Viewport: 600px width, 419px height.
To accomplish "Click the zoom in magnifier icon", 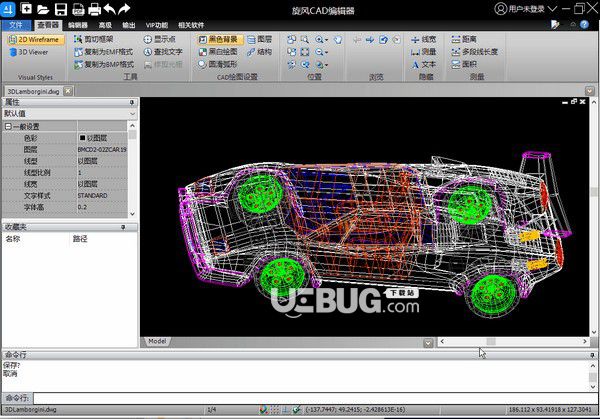I will click(319, 39).
